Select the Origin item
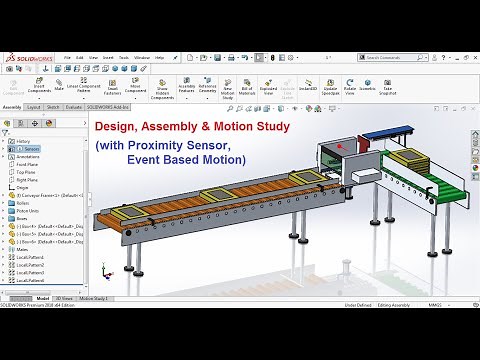The width and height of the screenshot is (480, 360). tap(18, 187)
